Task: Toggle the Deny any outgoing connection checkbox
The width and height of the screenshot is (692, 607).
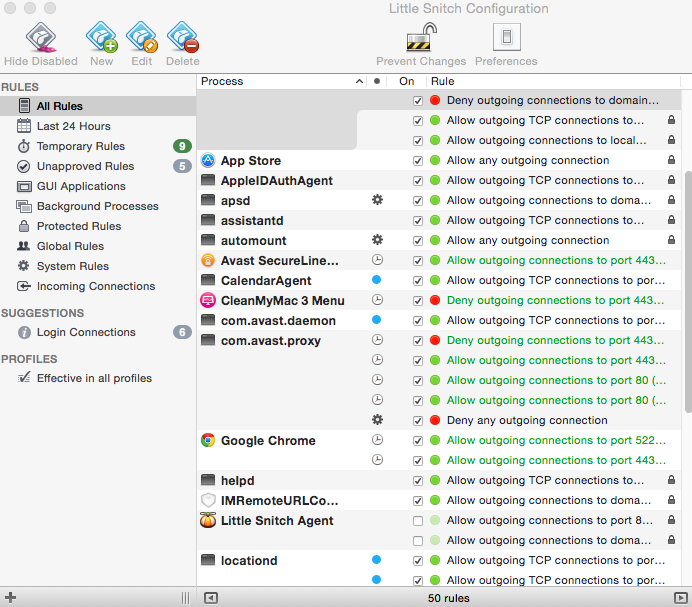Action: [418, 421]
